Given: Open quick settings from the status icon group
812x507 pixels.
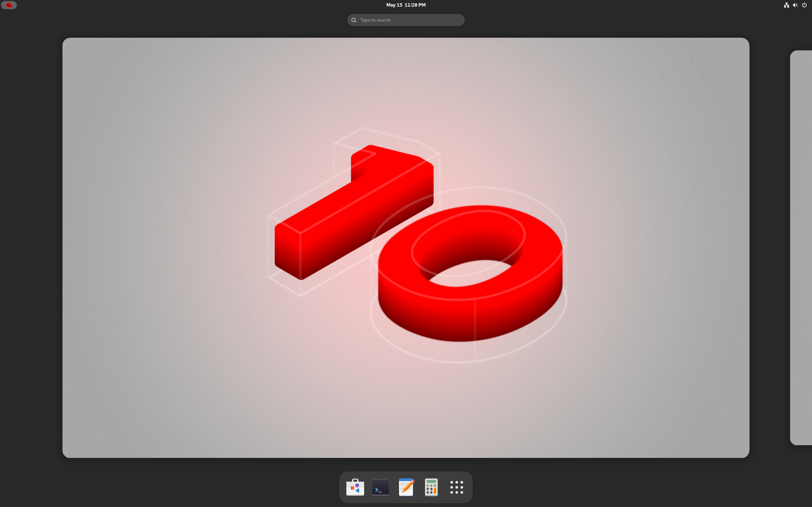Looking at the screenshot, I should point(795,5).
